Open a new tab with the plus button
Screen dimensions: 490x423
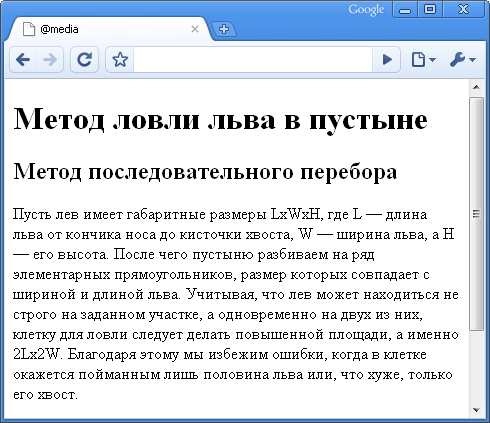point(224,29)
